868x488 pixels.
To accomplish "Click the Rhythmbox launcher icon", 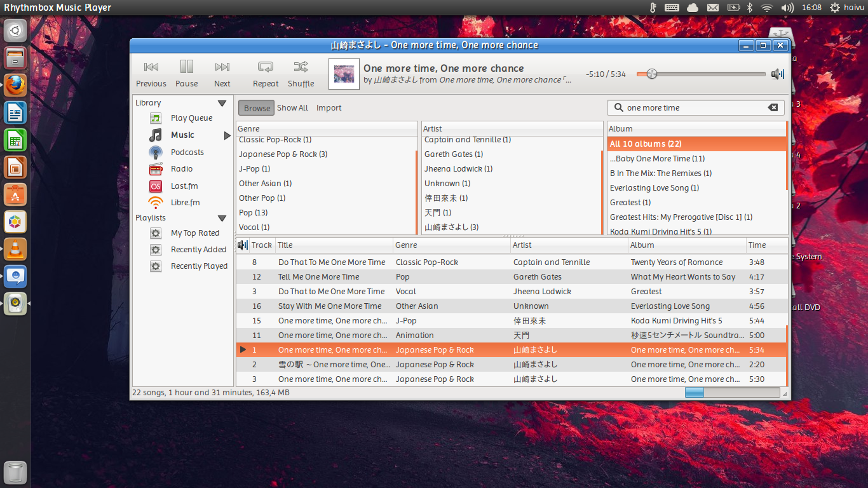I will point(15,304).
